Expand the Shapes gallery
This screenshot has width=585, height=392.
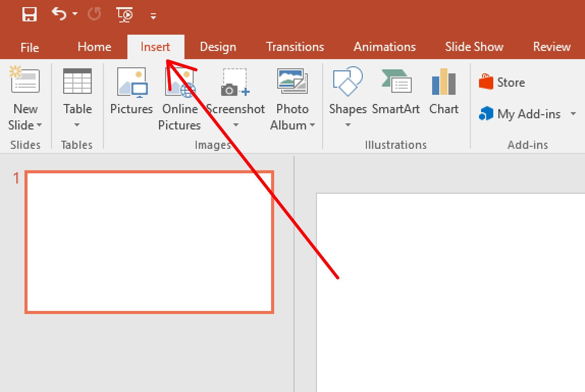click(x=348, y=124)
